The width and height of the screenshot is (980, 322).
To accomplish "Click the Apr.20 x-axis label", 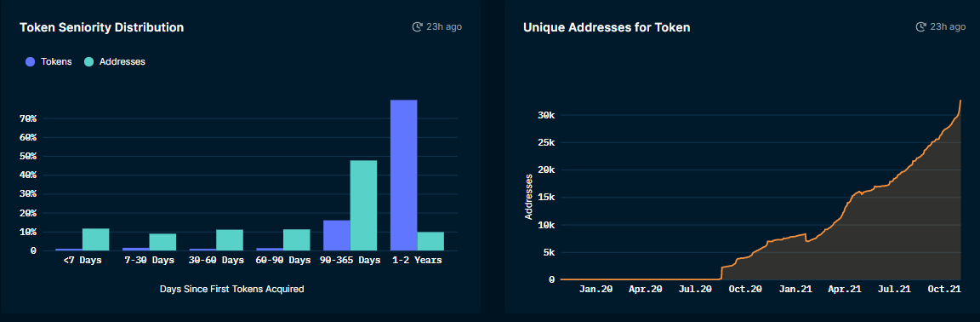I will (645, 289).
